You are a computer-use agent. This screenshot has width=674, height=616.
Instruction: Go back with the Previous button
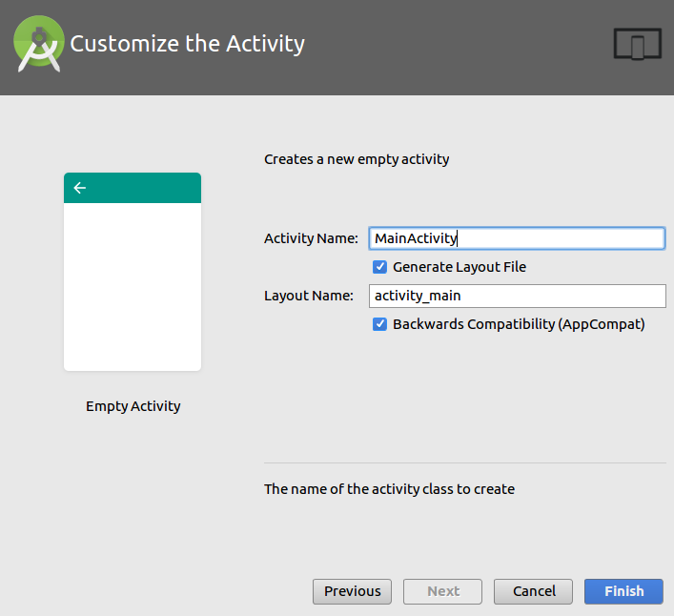click(x=352, y=591)
